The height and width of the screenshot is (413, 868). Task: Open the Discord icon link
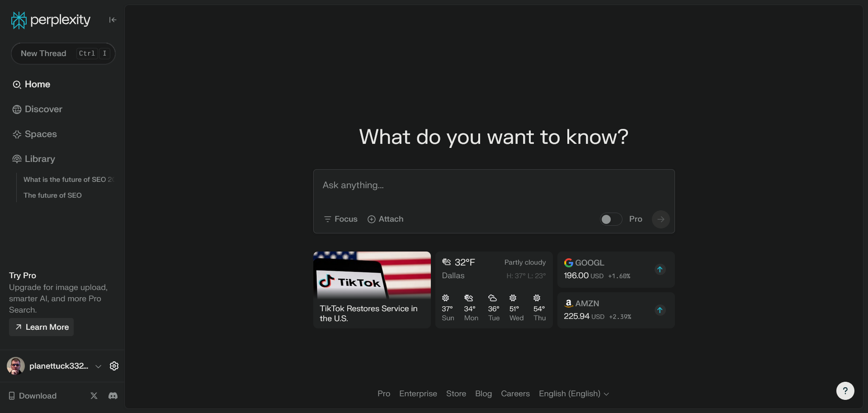point(113,396)
